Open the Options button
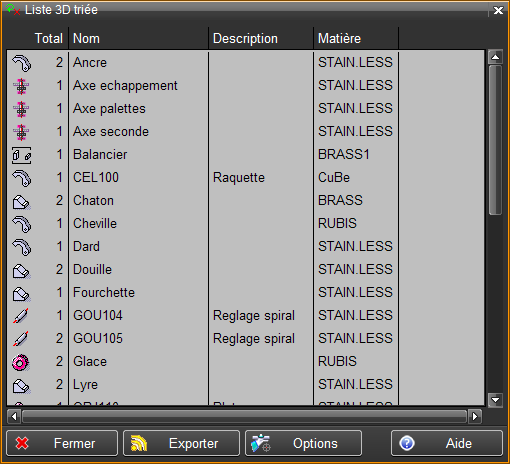 pos(303,443)
